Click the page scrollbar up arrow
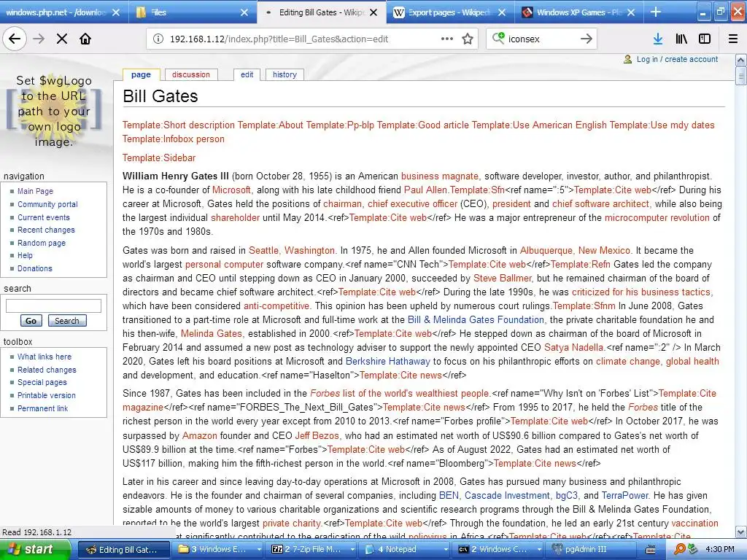The height and width of the screenshot is (560, 747). pyautogui.click(x=740, y=60)
